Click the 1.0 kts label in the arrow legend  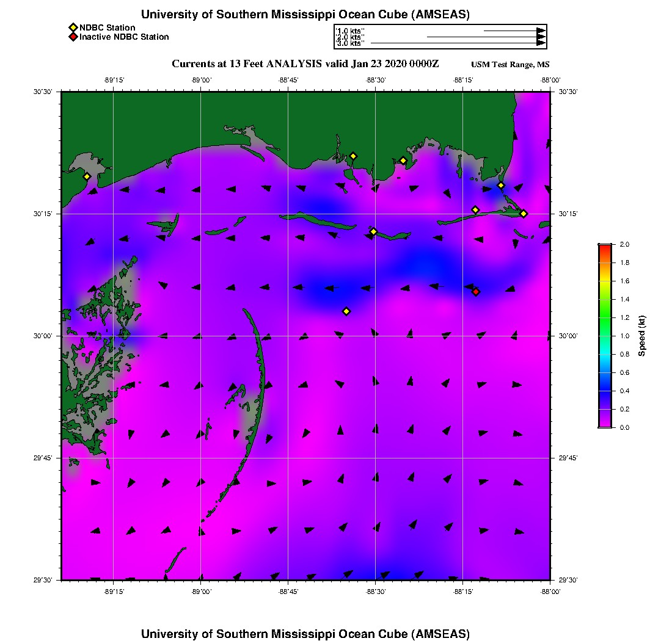click(x=350, y=31)
